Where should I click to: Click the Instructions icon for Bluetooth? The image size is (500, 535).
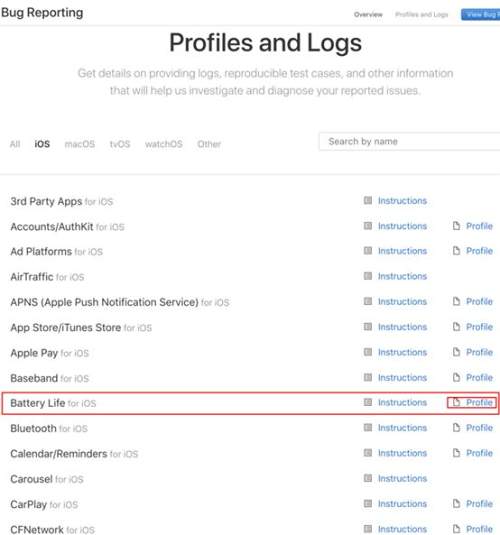tap(368, 428)
